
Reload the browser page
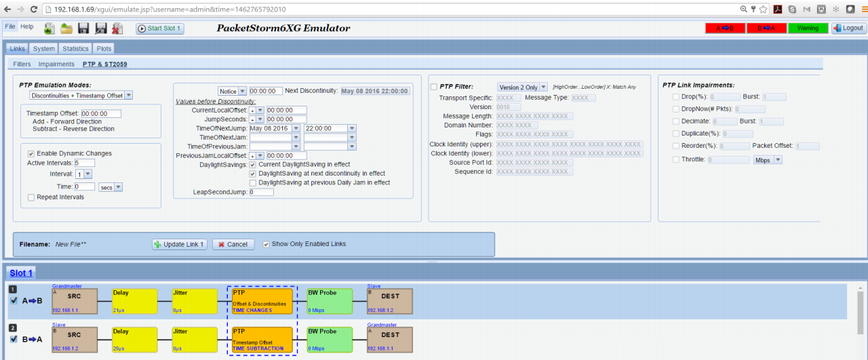[x=34, y=9]
